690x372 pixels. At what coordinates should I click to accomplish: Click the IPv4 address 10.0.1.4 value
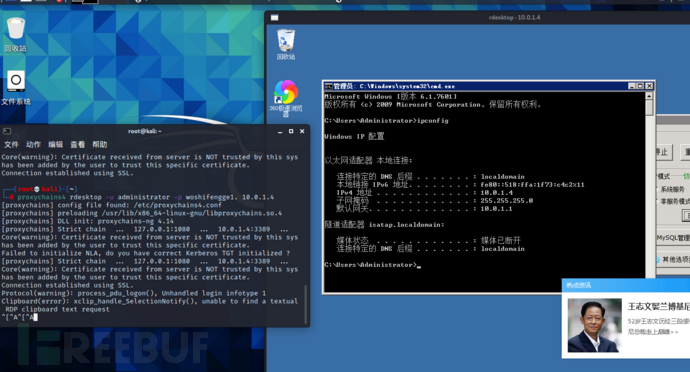pos(496,193)
